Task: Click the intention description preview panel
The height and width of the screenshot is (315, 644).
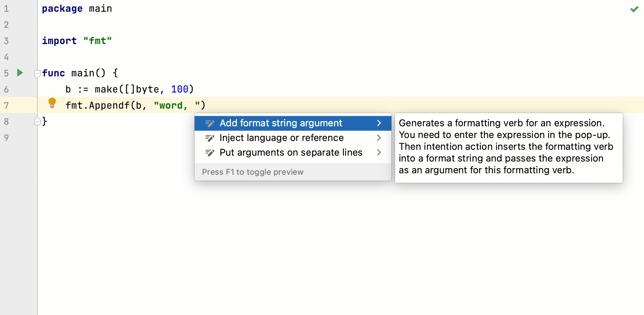Action: (509, 147)
